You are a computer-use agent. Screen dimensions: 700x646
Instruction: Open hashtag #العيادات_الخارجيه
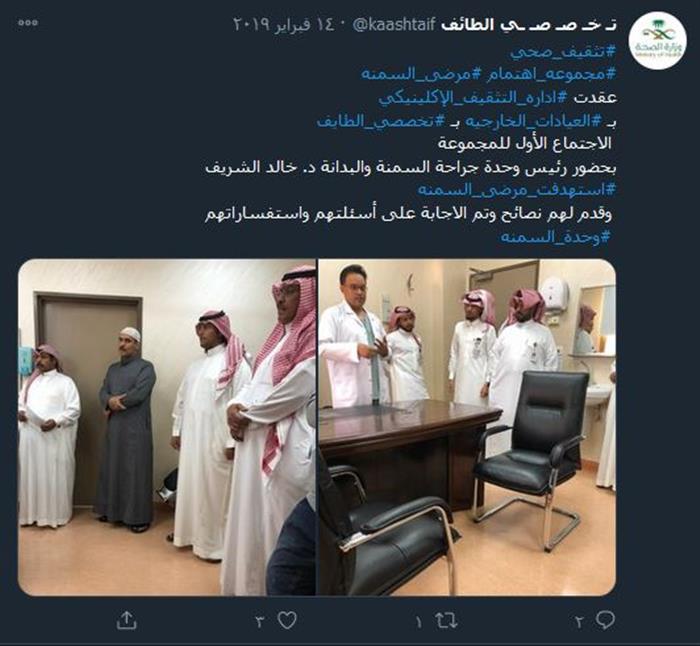[532, 121]
